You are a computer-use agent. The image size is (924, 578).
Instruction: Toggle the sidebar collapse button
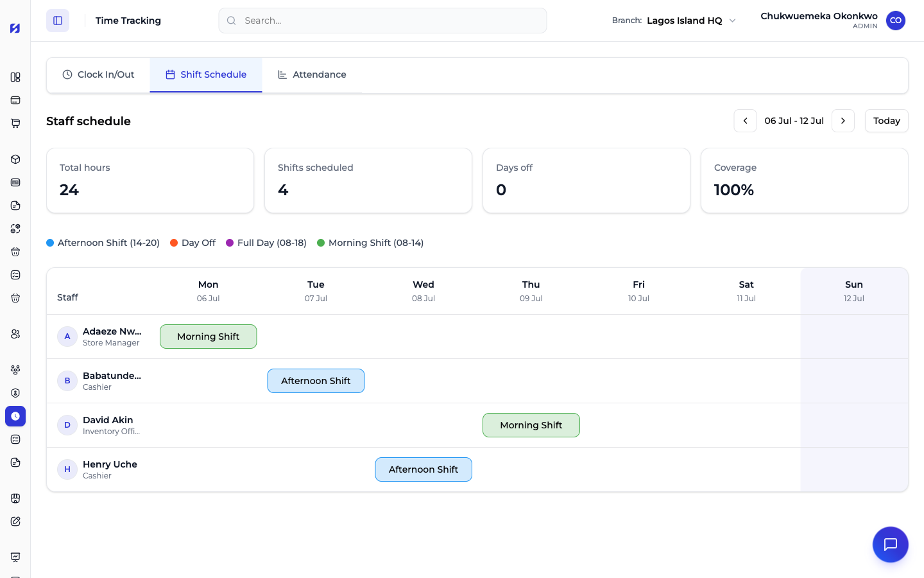click(x=58, y=21)
